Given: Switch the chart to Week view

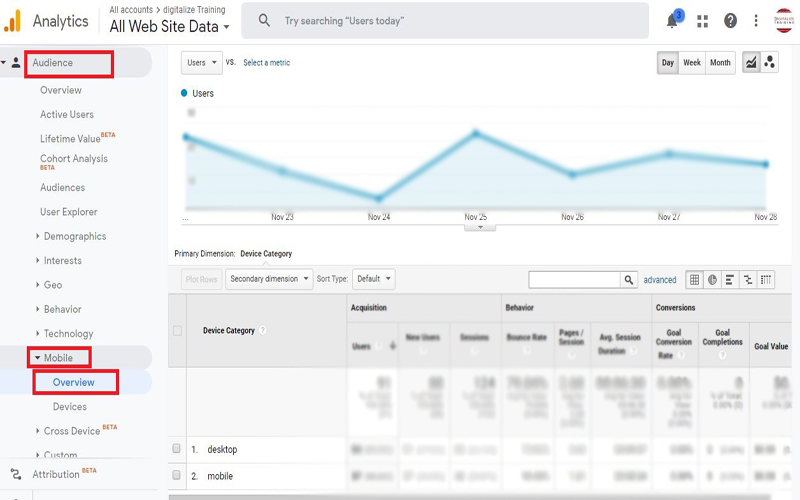Looking at the screenshot, I should pyautogui.click(x=692, y=62).
